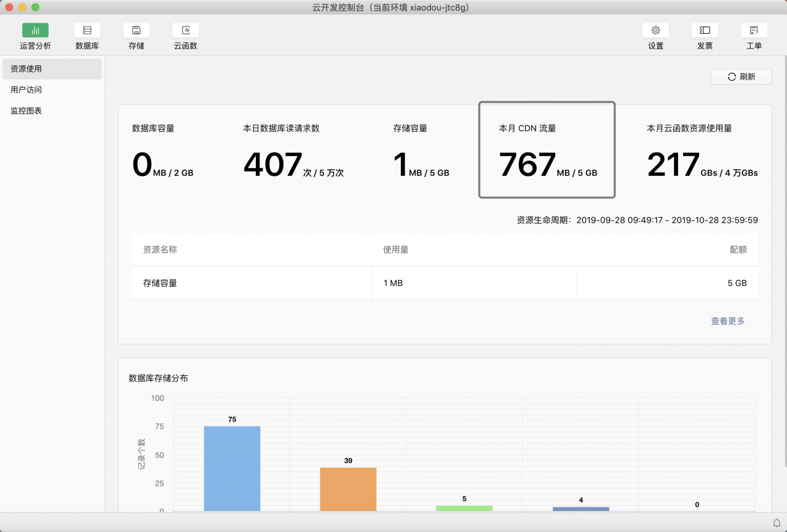Image resolution: width=787 pixels, height=532 pixels.
Task: Switch to 监控图表 in the sidebar
Action: coord(52,111)
